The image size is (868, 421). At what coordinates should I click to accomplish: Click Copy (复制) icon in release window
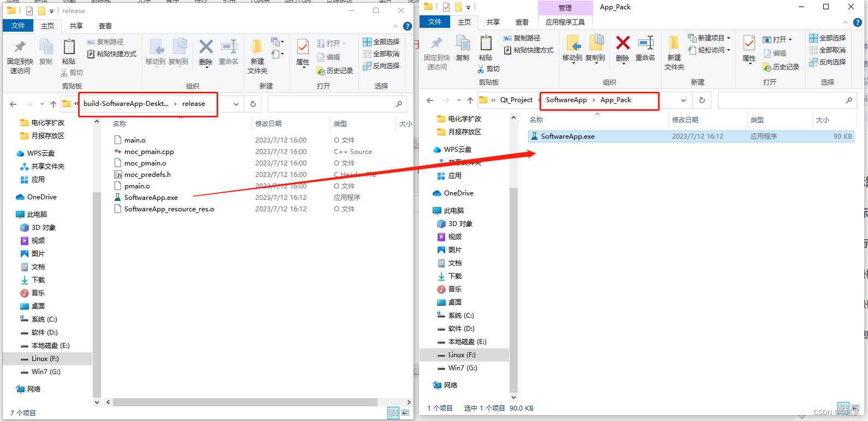click(46, 52)
